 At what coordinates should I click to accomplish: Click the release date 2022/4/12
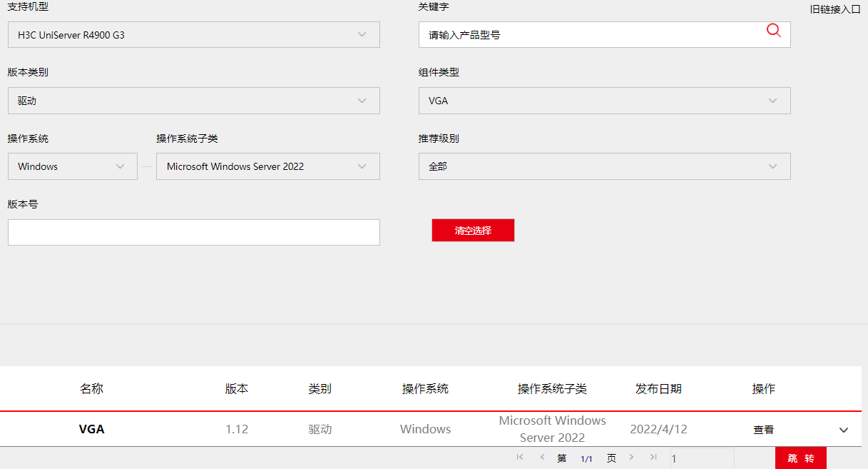(658, 429)
